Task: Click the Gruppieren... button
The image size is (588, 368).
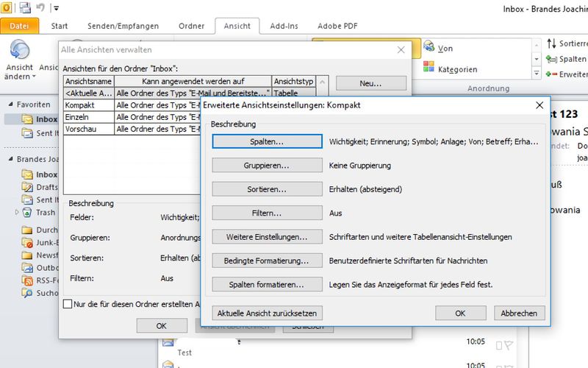Action: pyautogui.click(x=267, y=165)
